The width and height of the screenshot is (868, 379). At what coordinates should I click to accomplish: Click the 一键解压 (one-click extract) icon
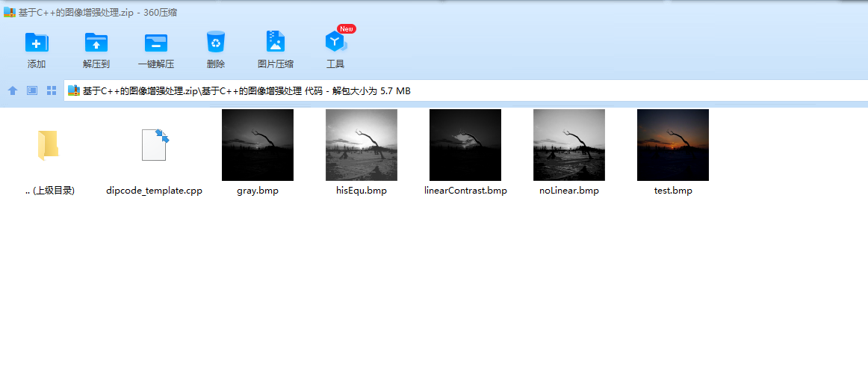point(156,43)
